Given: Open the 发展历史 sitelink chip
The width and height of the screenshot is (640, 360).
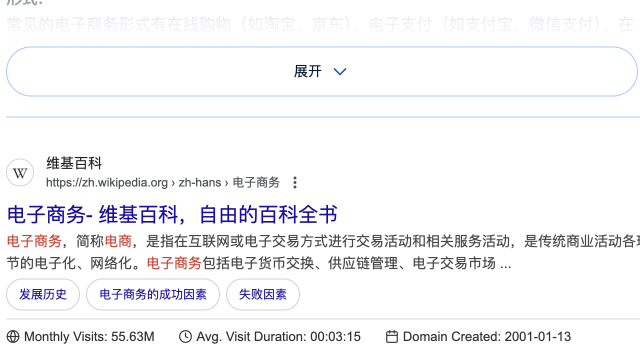Looking at the screenshot, I should (43, 294).
